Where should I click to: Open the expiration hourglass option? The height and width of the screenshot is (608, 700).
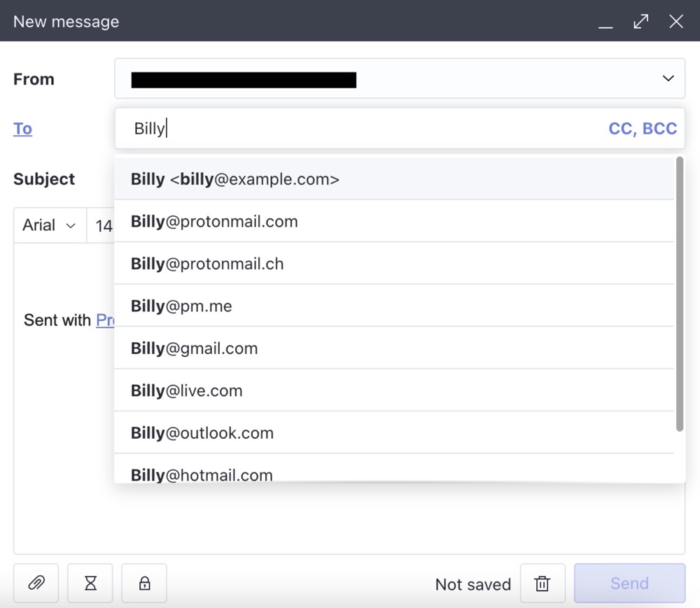coord(90,583)
